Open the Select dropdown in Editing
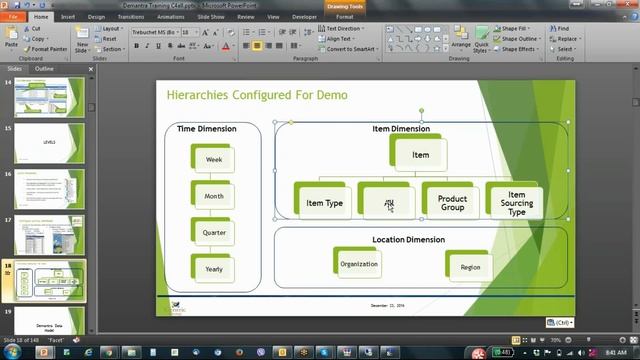Screen dimensions: 640x360 563,49
